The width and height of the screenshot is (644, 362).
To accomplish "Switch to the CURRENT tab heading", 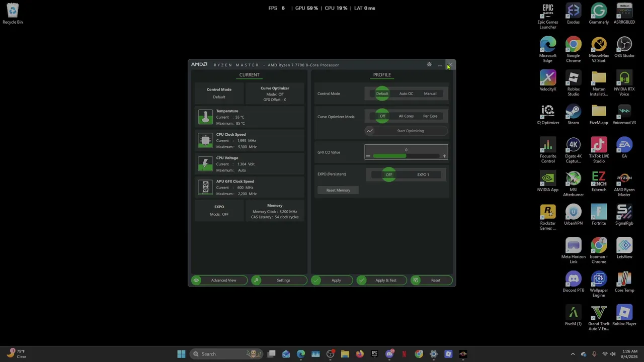I will pos(250,75).
